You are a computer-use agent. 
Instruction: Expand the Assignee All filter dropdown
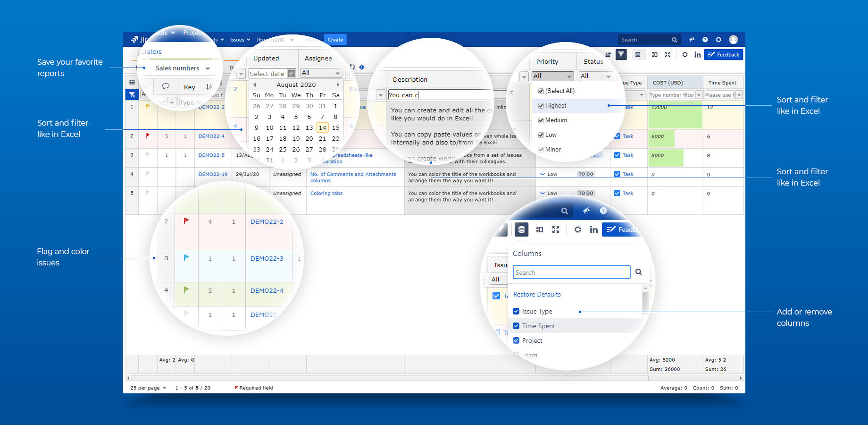321,73
